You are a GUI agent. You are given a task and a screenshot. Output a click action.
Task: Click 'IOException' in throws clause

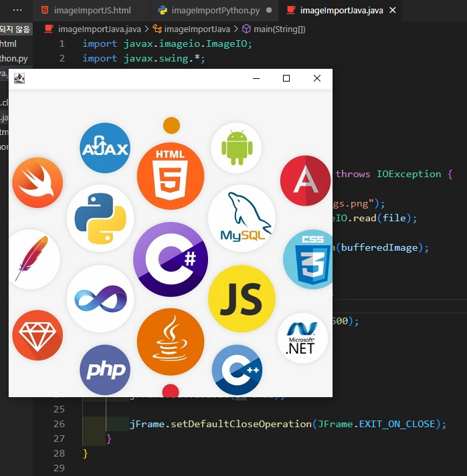click(409, 174)
